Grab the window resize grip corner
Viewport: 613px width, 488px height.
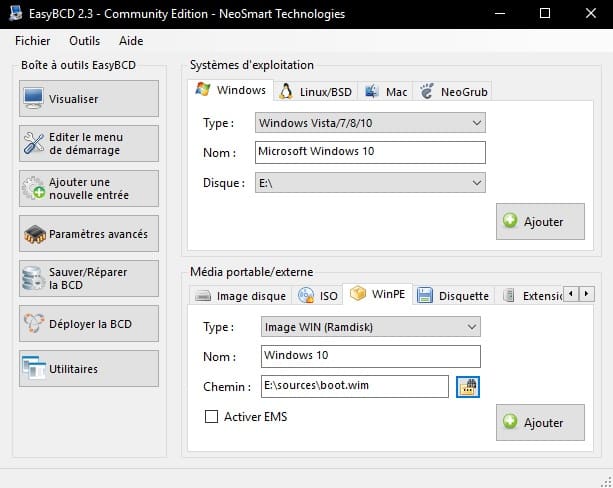click(606, 481)
